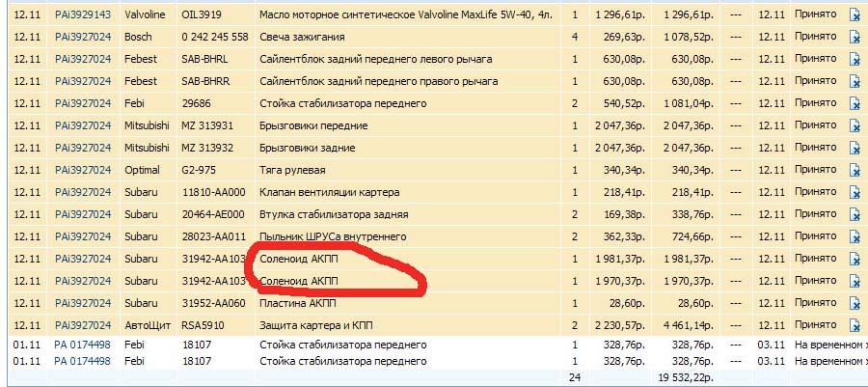Click delete icon for Subaru 31952-AA060 row
868x387 pixels.
tap(854, 303)
